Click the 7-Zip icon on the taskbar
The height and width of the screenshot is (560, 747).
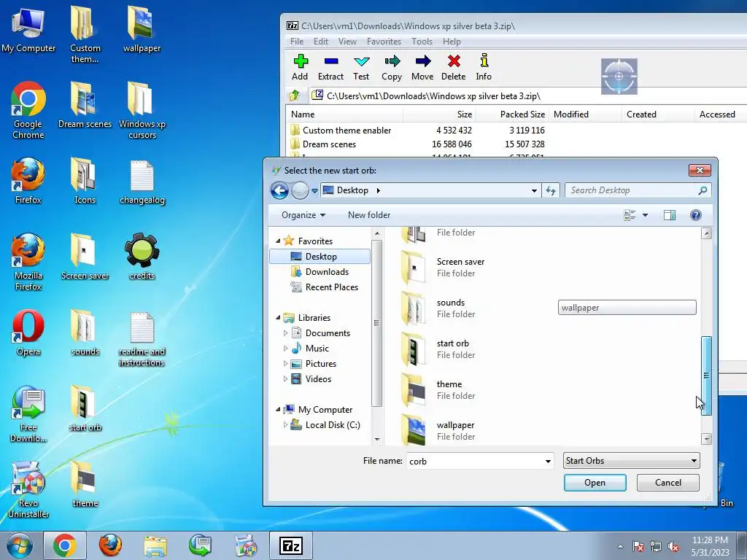click(x=290, y=545)
